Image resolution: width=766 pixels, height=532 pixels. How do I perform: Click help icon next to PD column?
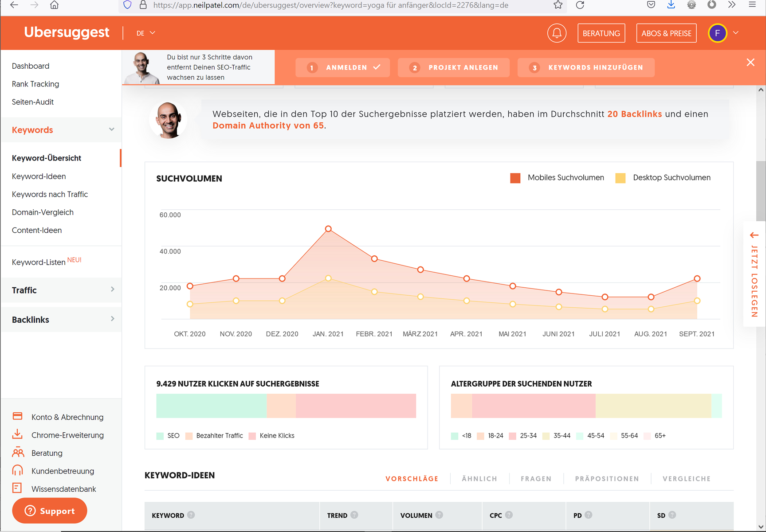[x=588, y=515]
